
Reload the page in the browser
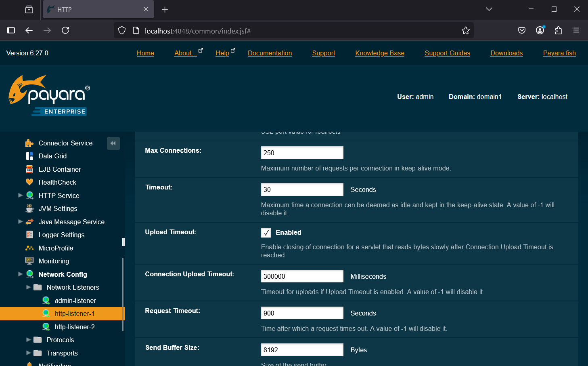pos(65,30)
